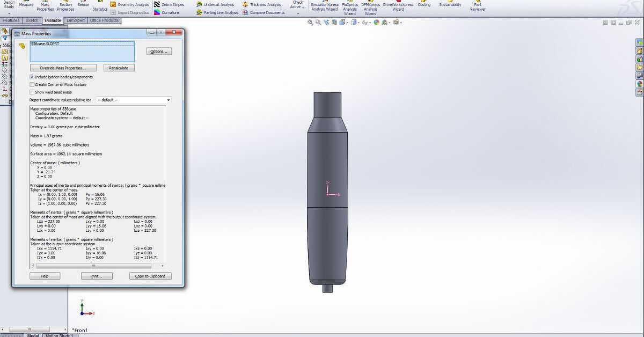Open the SimulationXpress Analysis Wizard
This screenshot has width=644, height=337.
(324, 7)
